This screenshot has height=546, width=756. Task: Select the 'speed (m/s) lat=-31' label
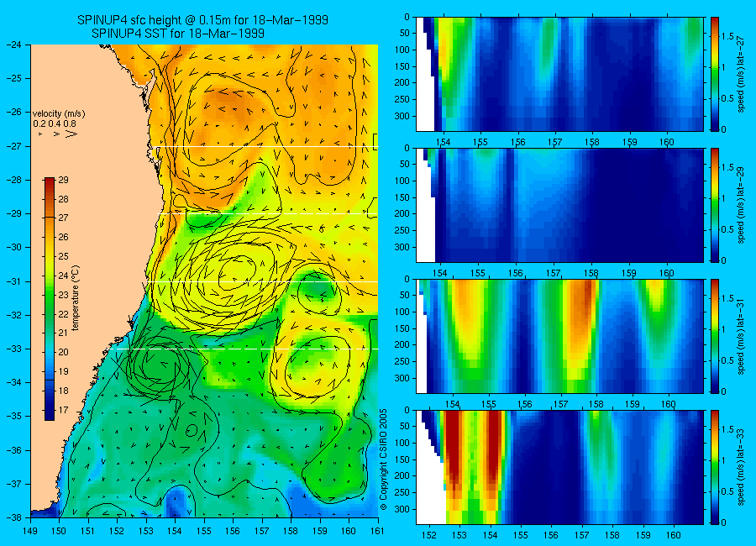[741, 336]
